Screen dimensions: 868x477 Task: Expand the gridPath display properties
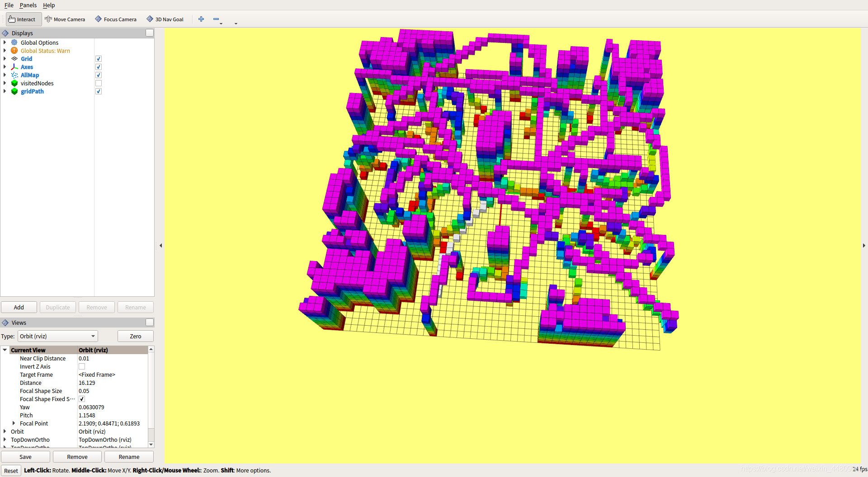tap(5, 91)
